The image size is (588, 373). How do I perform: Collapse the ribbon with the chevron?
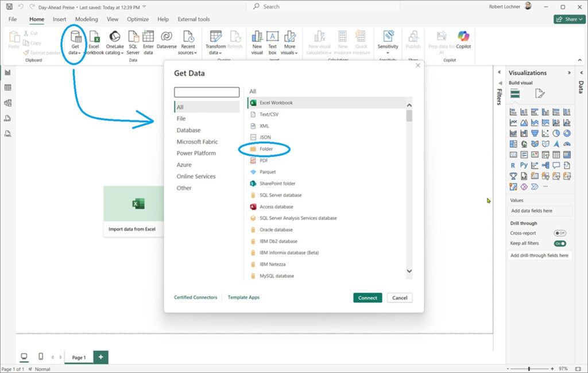[x=580, y=60]
